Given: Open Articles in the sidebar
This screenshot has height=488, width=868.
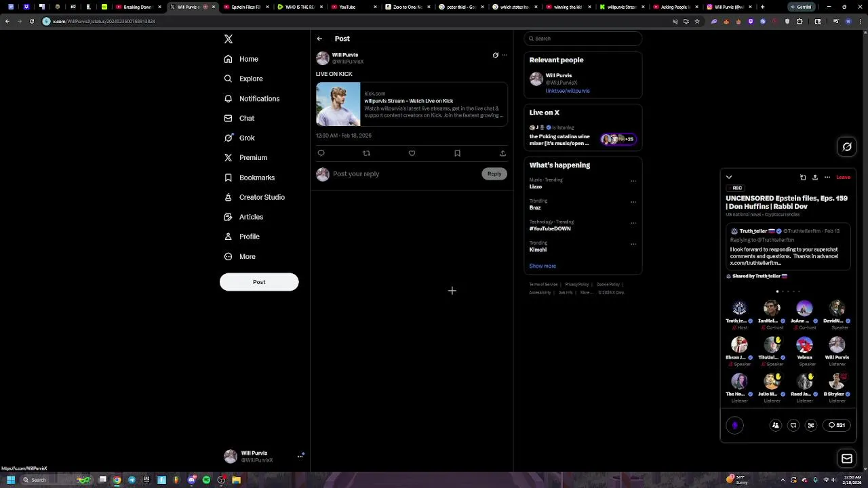Looking at the screenshot, I should (244, 217).
